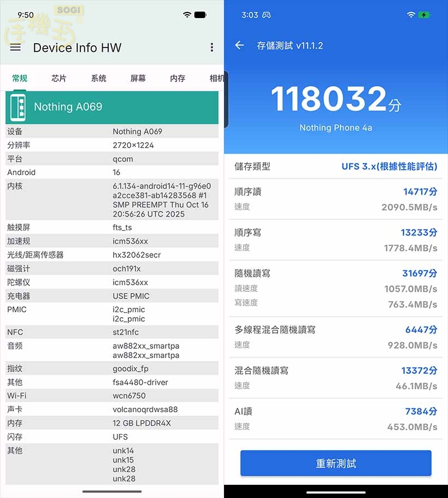Select the 内核 kernel version row
448x498 pixels.
pyautogui.click(x=112, y=200)
